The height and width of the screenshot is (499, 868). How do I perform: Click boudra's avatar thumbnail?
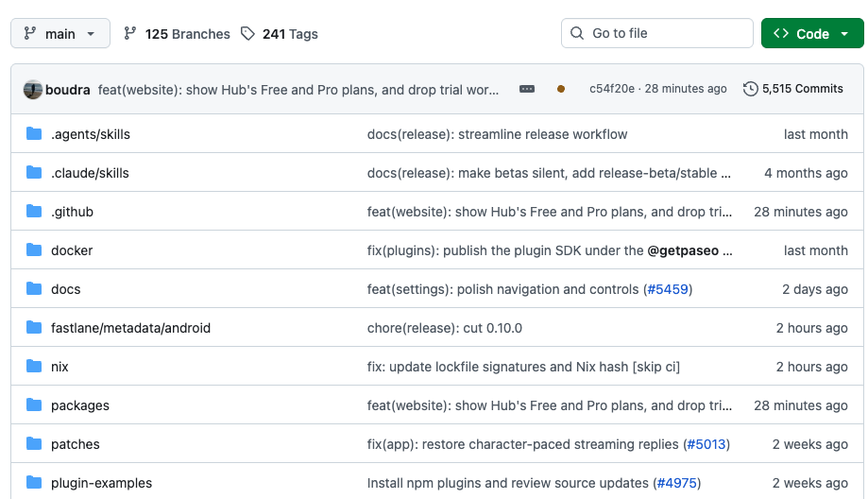coord(33,89)
